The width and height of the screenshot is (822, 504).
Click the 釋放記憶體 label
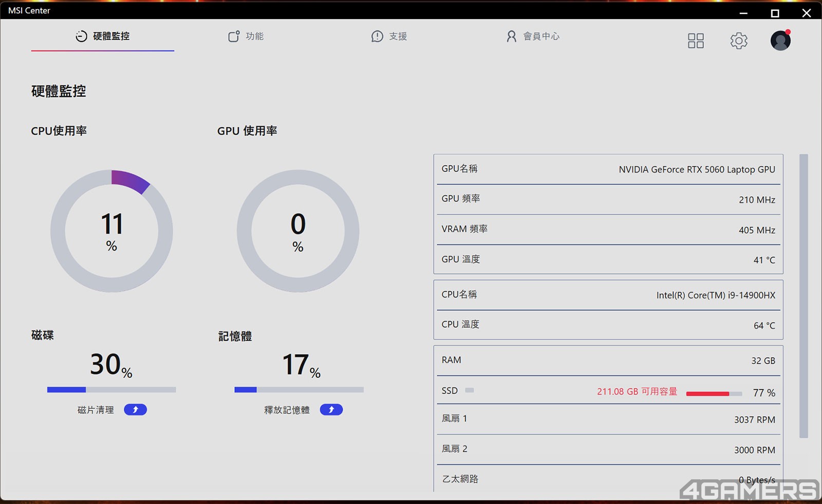pos(287,410)
